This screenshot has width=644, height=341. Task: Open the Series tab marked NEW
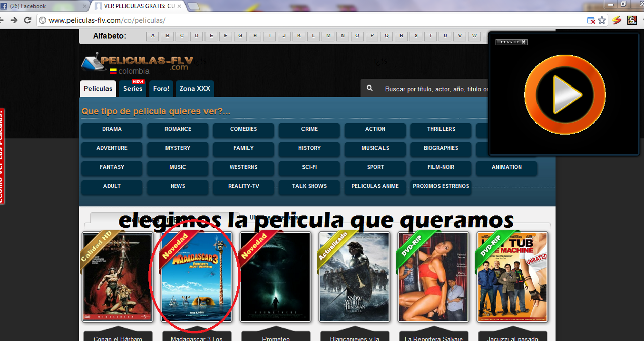(133, 88)
